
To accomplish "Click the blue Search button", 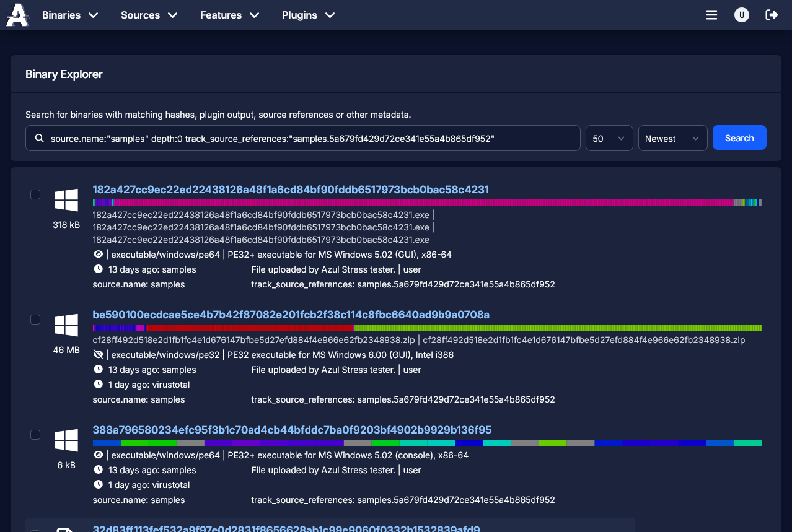I will click(x=739, y=137).
